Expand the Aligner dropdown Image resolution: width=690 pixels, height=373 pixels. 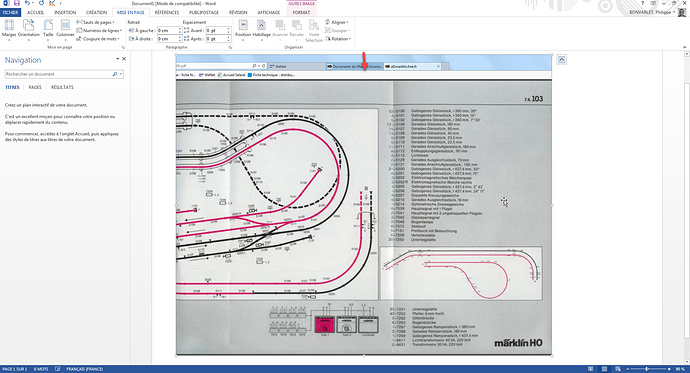pyautogui.click(x=337, y=22)
